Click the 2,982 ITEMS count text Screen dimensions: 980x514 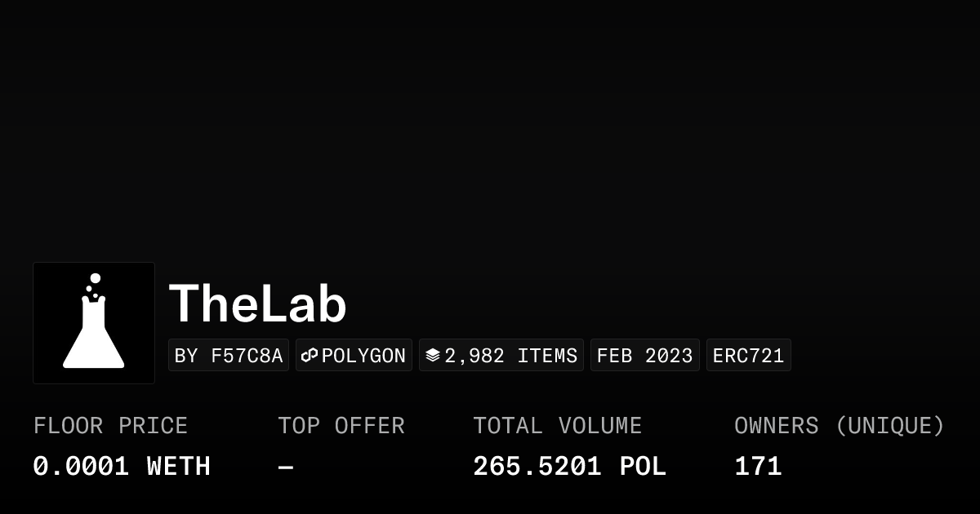[x=511, y=356]
